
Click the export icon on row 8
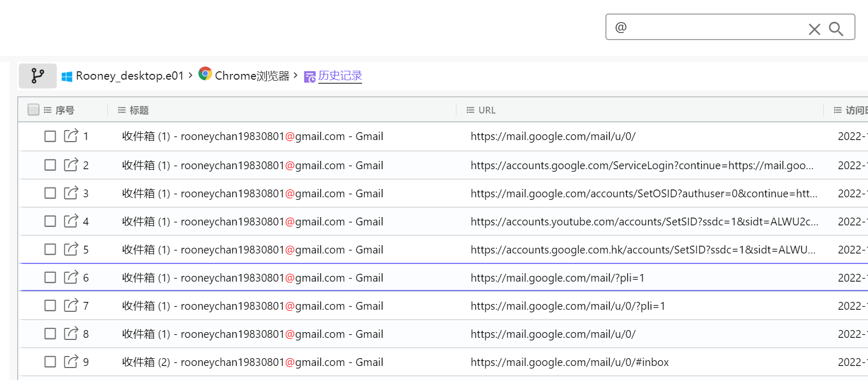point(71,333)
